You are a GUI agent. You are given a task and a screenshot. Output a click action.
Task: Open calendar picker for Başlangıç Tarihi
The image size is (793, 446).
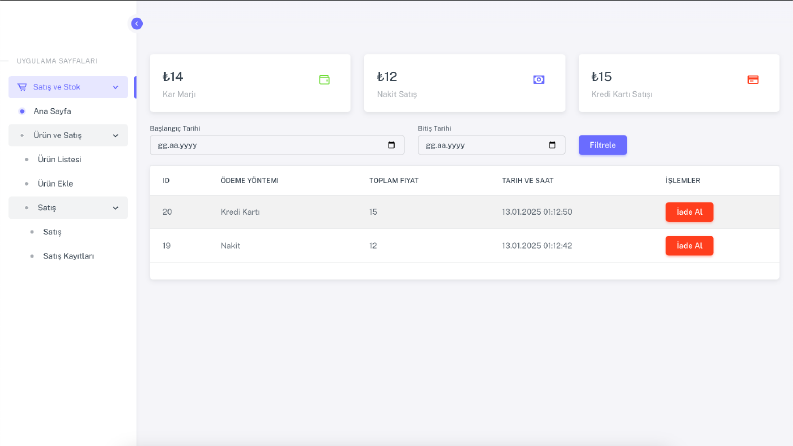coord(391,145)
